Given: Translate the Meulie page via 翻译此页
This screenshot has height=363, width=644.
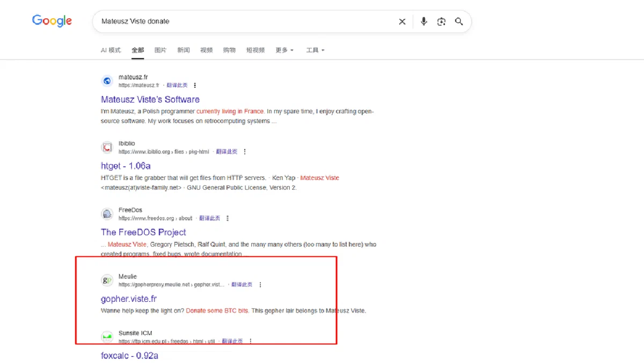Looking at the screenshot, I should pyautogui.click(x=242, y=285).
